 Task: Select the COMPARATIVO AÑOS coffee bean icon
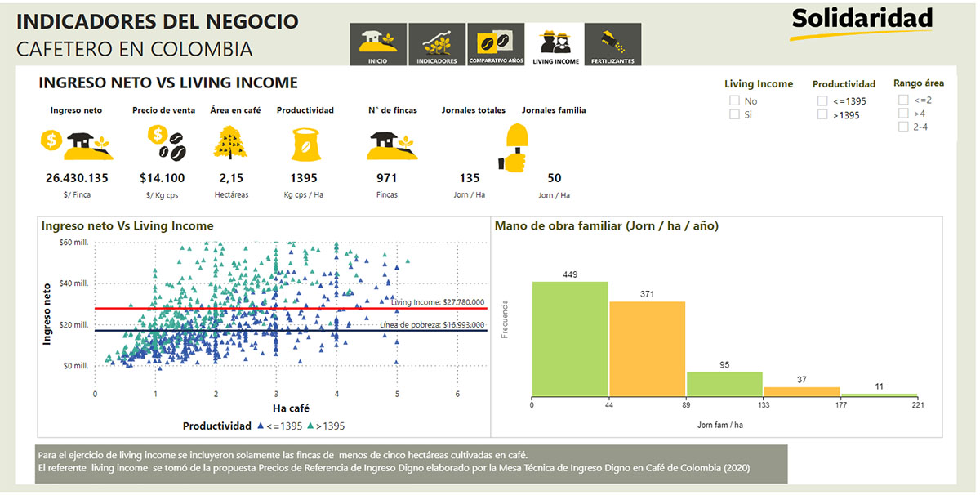[x=495, y=41]
